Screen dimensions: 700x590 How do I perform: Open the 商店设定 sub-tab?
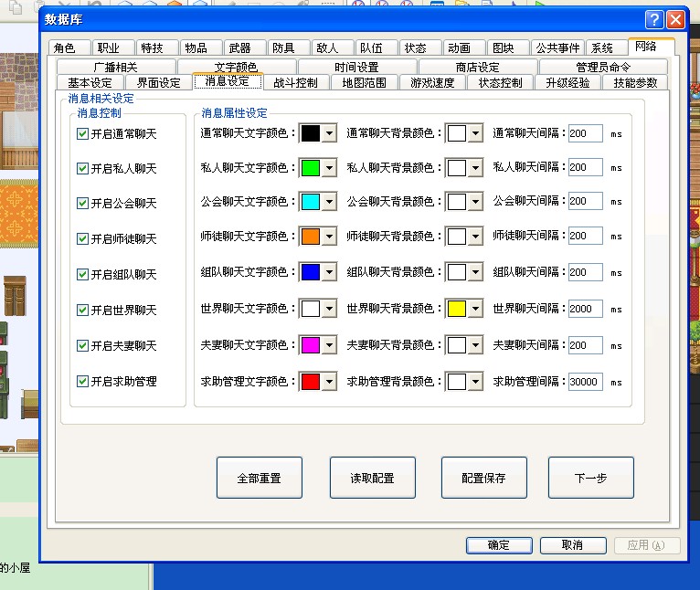pos(478,67)
